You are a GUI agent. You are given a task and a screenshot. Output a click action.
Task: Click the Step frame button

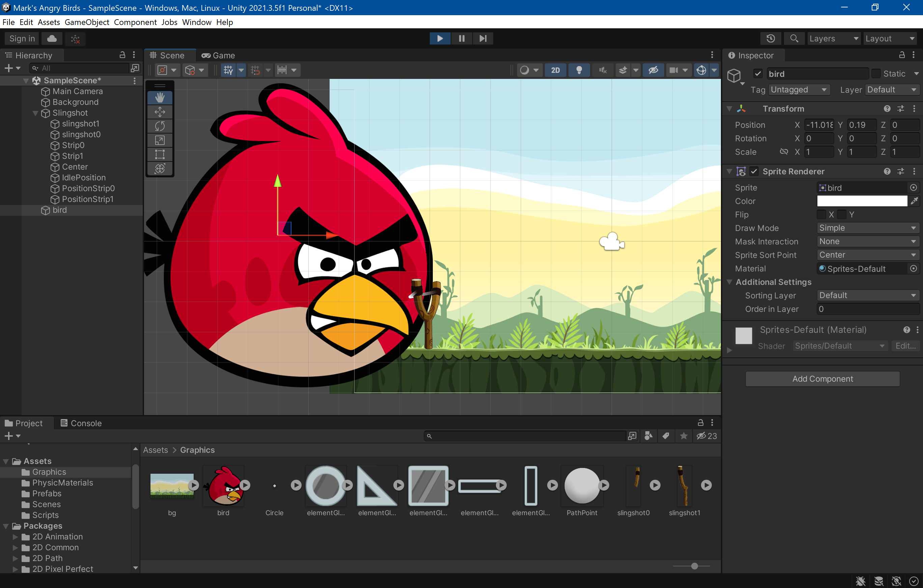pyautogui.click(x=482, y=38)
